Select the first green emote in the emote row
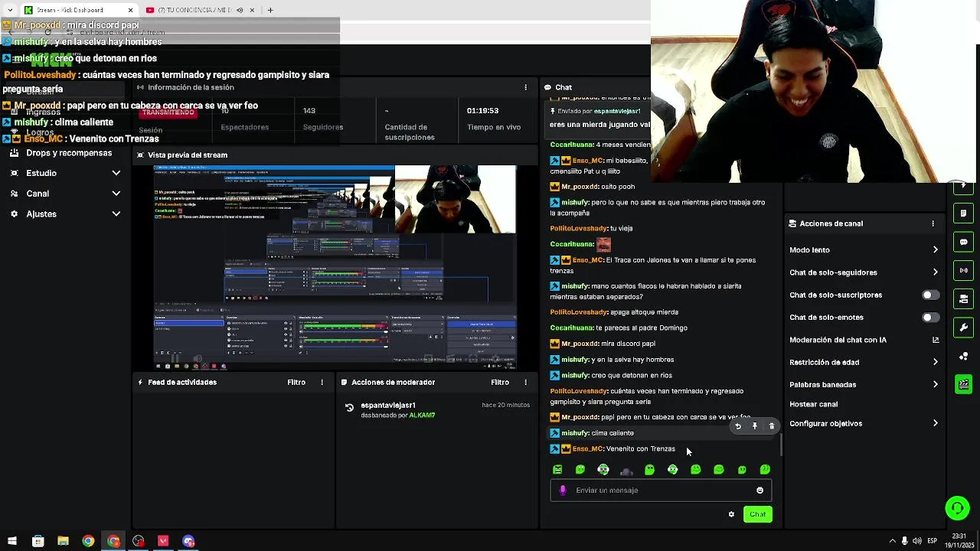This screenshot has width=980, height=551. pyautogui.click(x=557, y=469)
